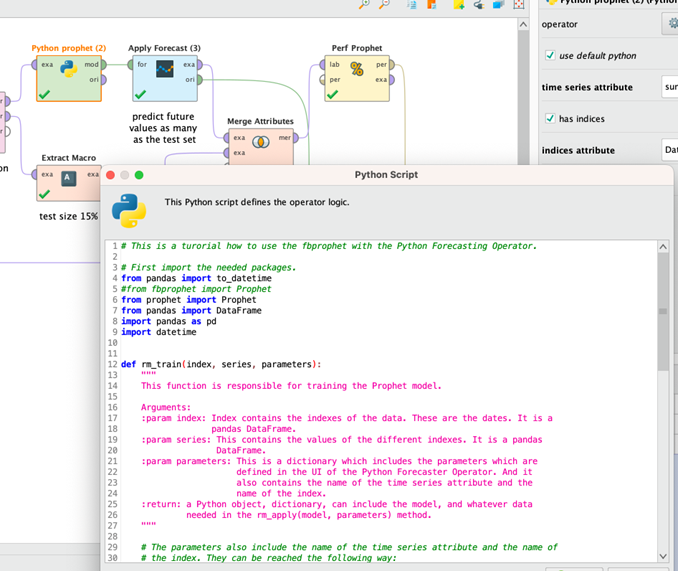Viewport: 678px width, 571px height.
Task: Click code line 'from pandas import DataFrame'
Action: [x=191, y=310]
